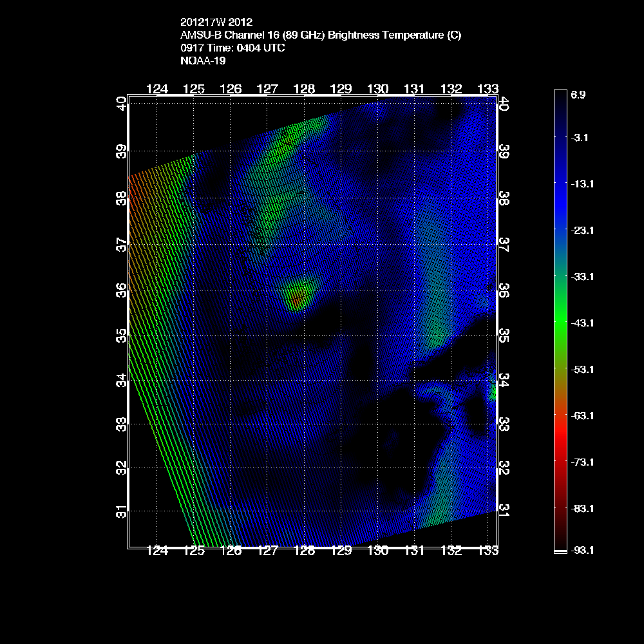
Task: Click the '201217W 2012' title line
Action: click(212, 23)
